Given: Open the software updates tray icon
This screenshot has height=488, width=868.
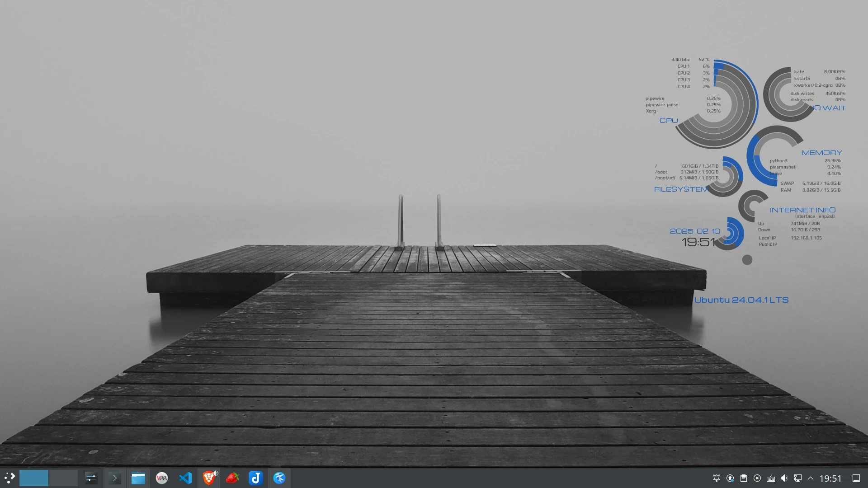Looking at the screenshot, I should [730, 478].
